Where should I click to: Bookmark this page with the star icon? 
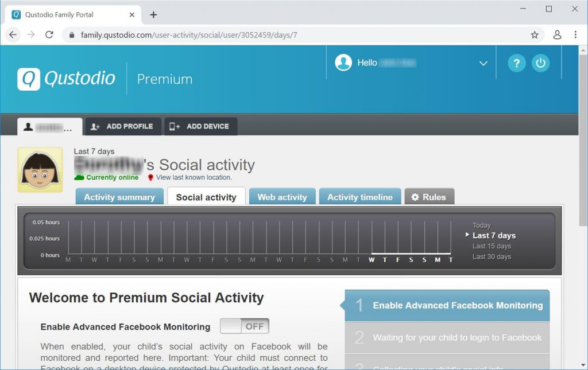[535, 35]
